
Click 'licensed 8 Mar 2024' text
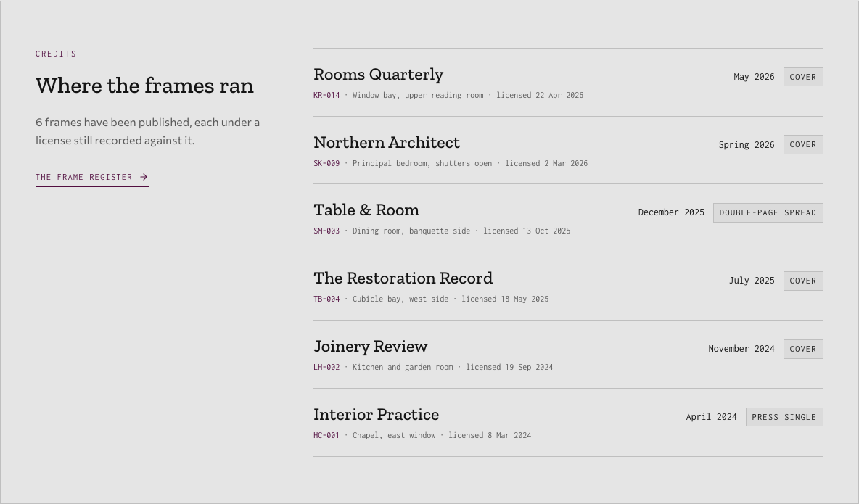click(490, 436)
